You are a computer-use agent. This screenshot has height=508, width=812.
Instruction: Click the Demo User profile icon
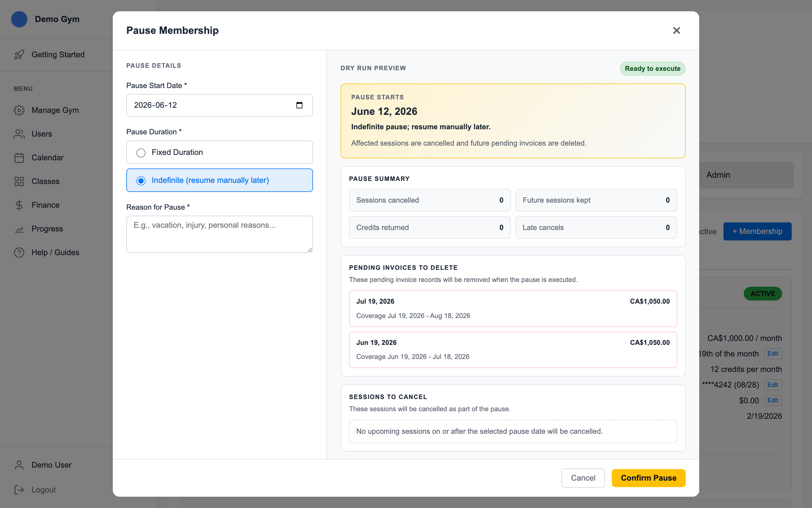click(x=19, y=465)
